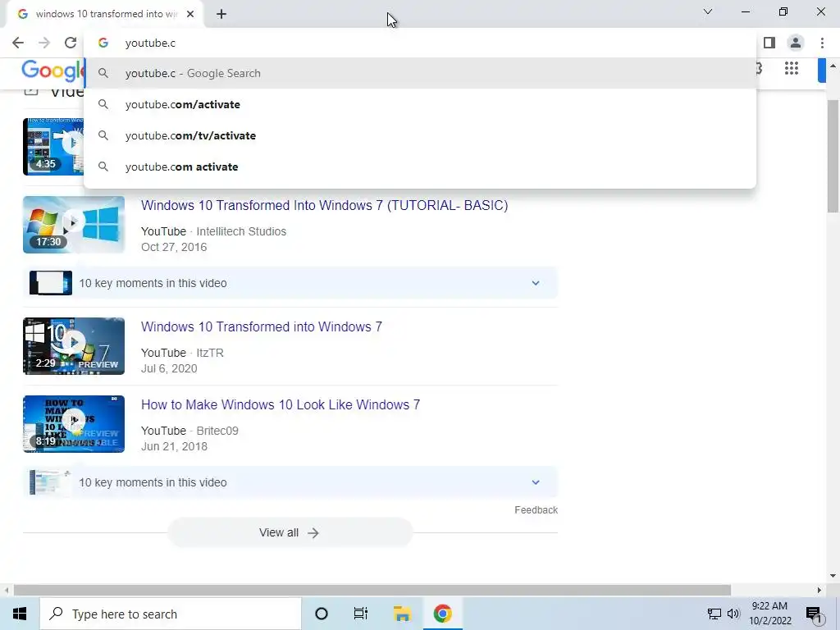
Task: Open a new tab with plus button
Action: [221, 14]
